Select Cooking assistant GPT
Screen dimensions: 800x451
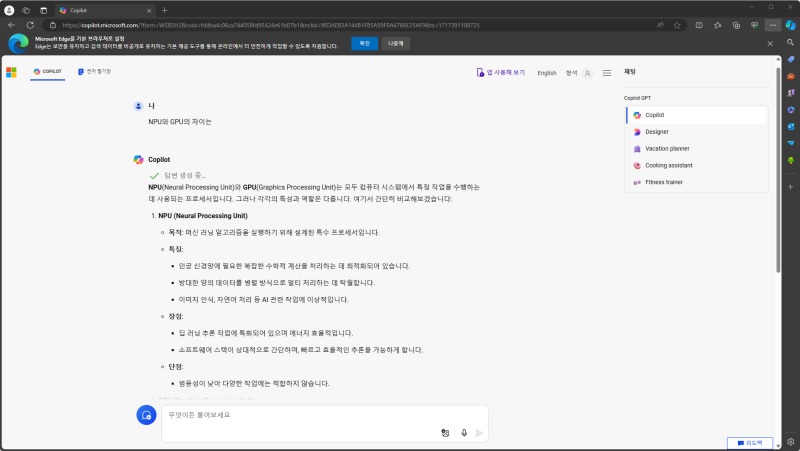pyautogui.click(x=696, y=165)
